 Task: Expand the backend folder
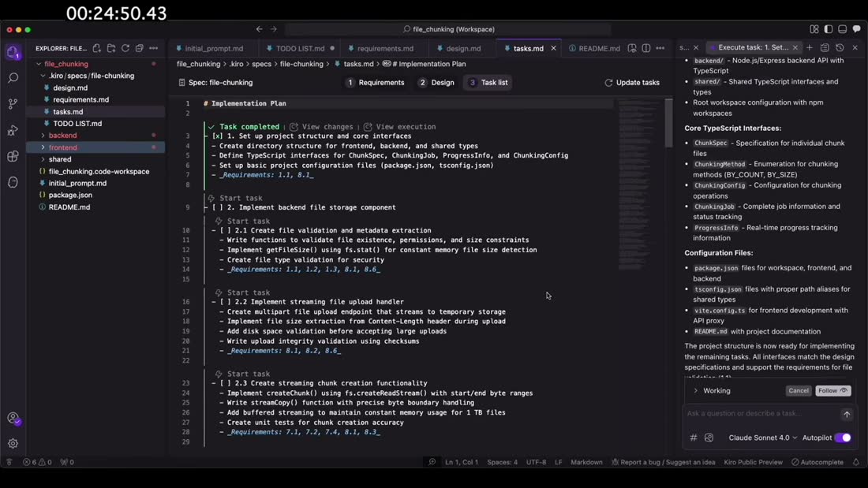[x=43, y=136]
